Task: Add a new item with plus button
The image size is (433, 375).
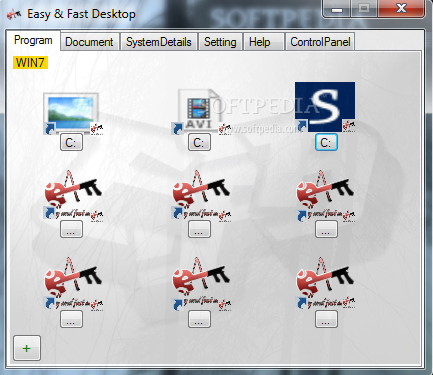Action: point(27,348)
